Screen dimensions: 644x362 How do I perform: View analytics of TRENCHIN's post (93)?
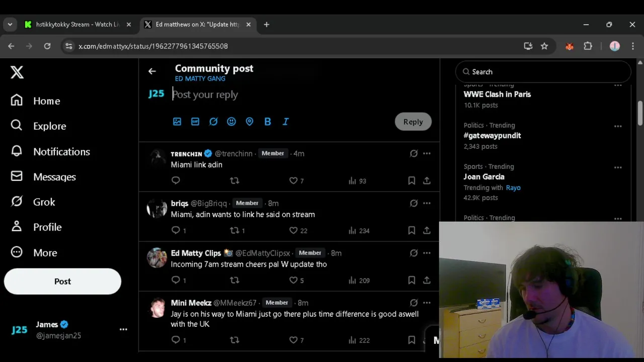(x=357, y=180)
